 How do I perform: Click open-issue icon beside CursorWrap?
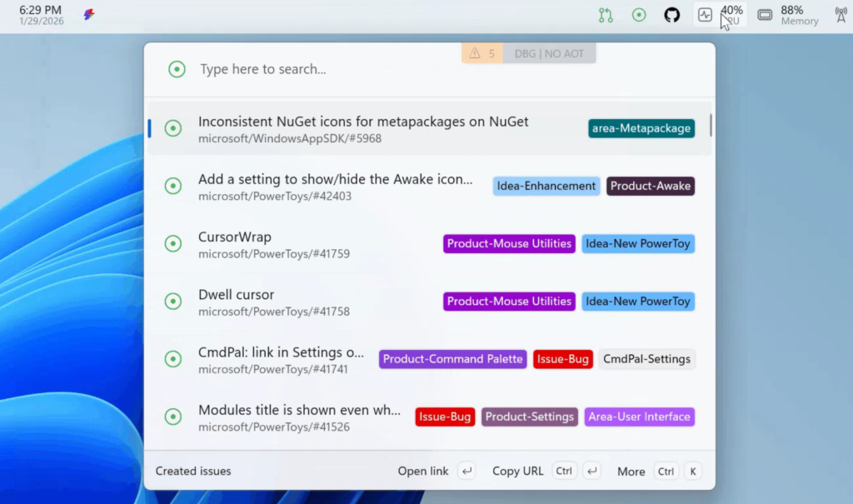(x=173, y=243)
